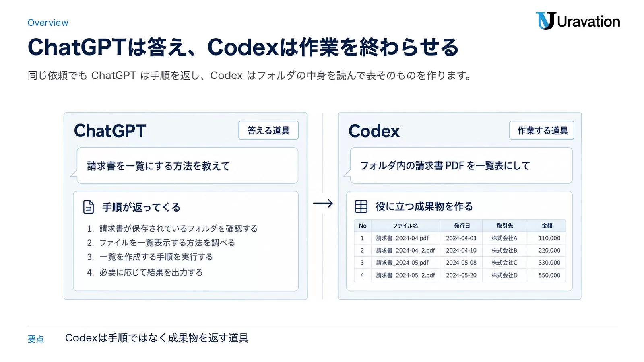Viewport: 644px width, 362px height.
Task: Click the 株式会社B cell
Action: pos(504,250)
